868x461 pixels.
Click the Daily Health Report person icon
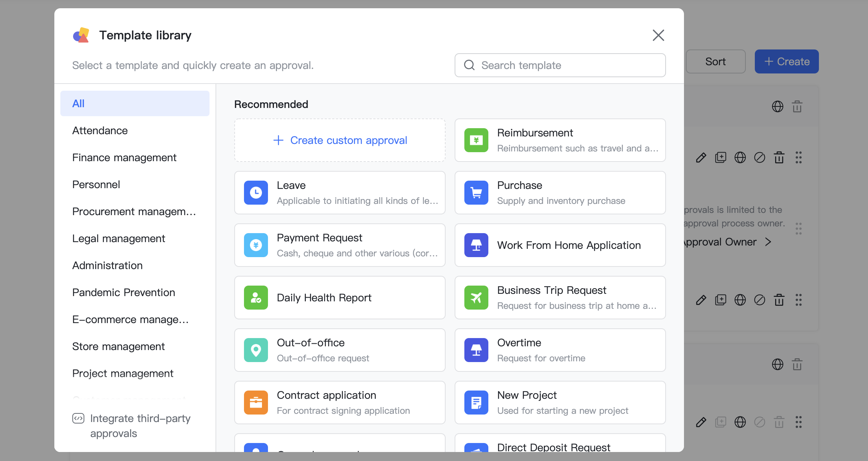click(x=256, y=298)
